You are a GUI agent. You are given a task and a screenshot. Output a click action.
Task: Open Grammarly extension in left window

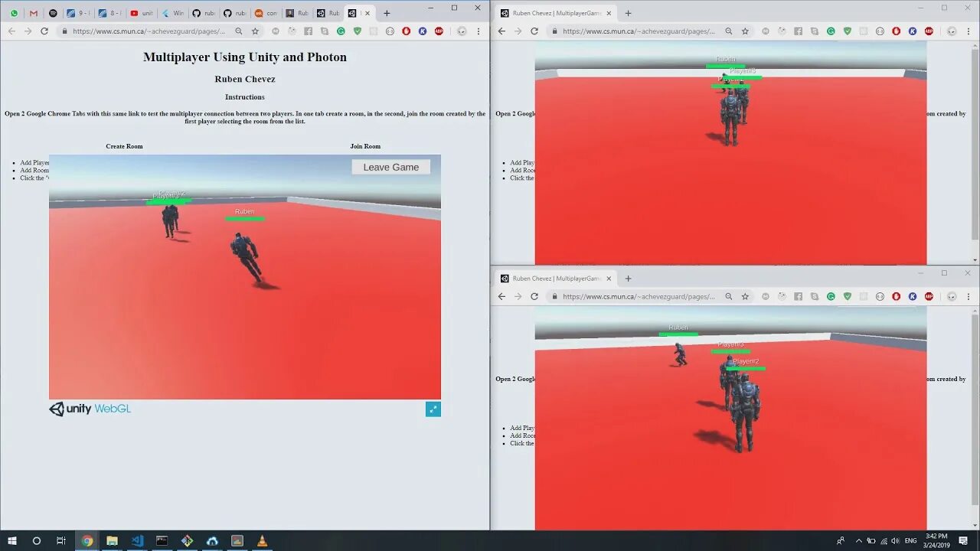pos(341,31)
